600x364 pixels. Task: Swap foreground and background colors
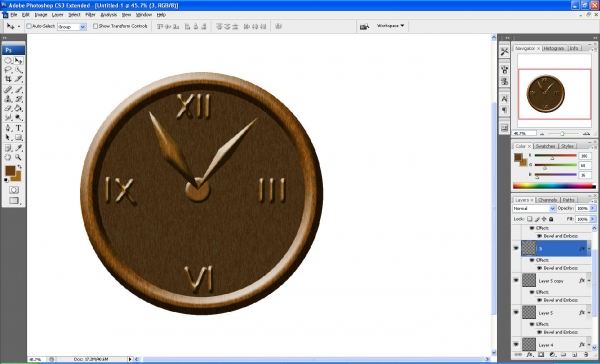19,167
